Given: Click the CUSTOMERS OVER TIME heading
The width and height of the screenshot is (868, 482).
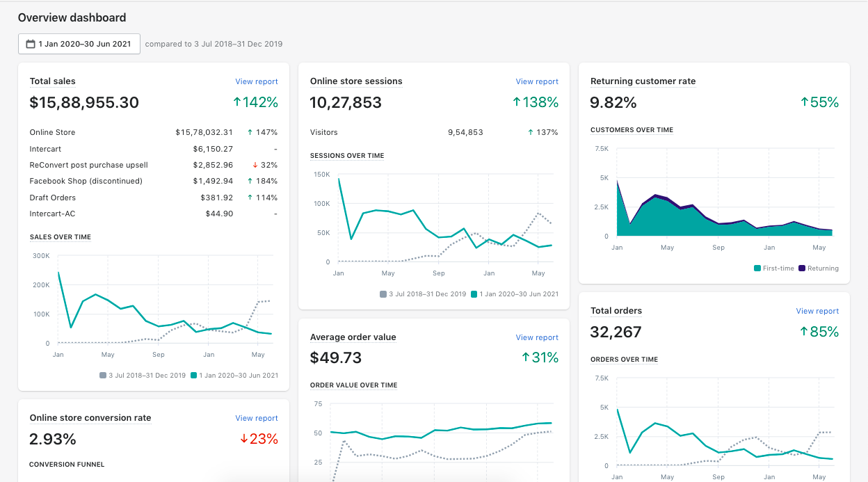Looking at the screenshot, I should coord(632,130).
